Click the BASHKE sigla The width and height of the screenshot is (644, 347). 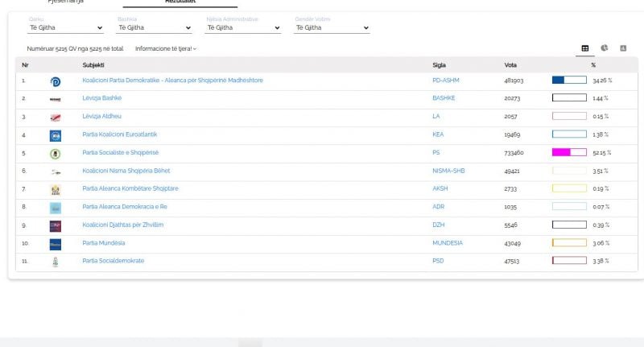[x=444, y=97]
